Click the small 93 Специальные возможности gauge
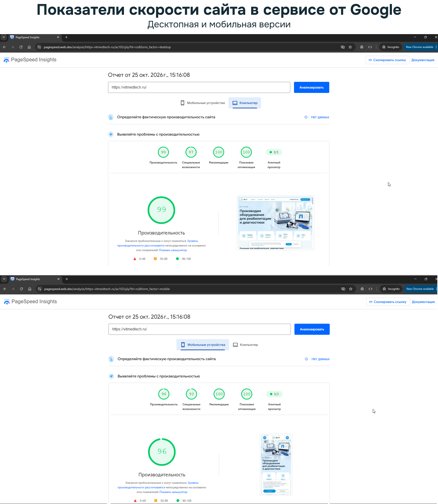The width and height of the screenshot is (438, 504). pos(191,394)
